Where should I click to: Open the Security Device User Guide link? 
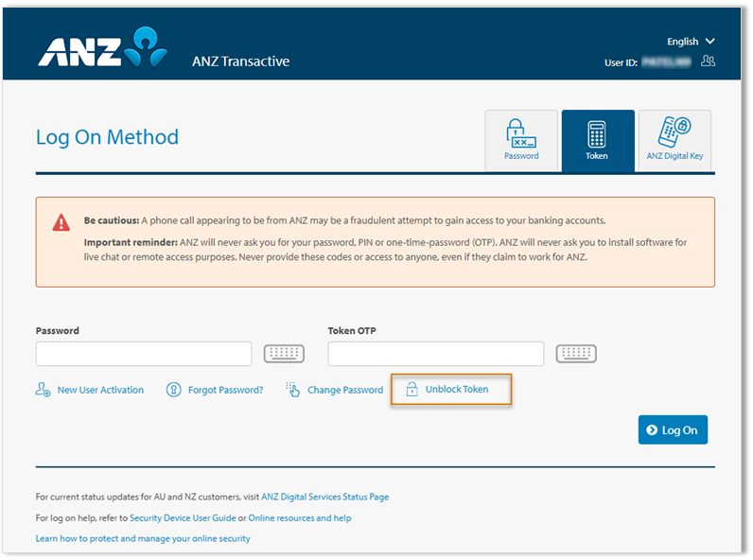(x=183, y=518)
